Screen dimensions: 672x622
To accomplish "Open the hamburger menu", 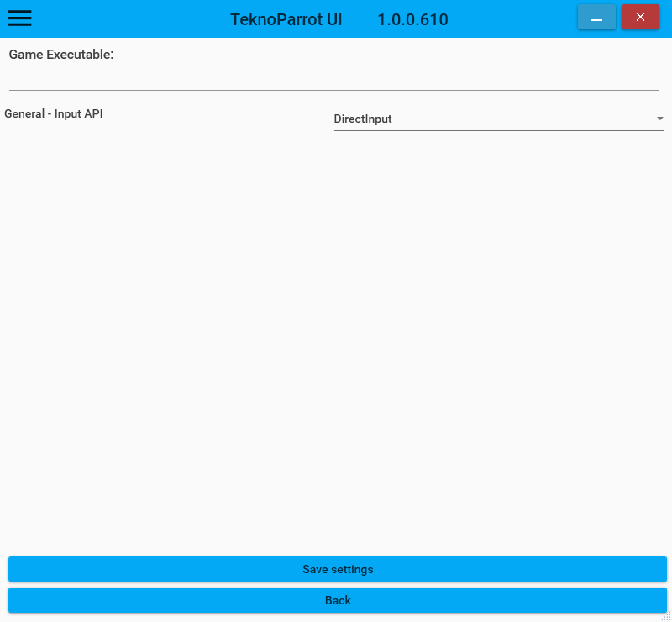I will 19,18.
